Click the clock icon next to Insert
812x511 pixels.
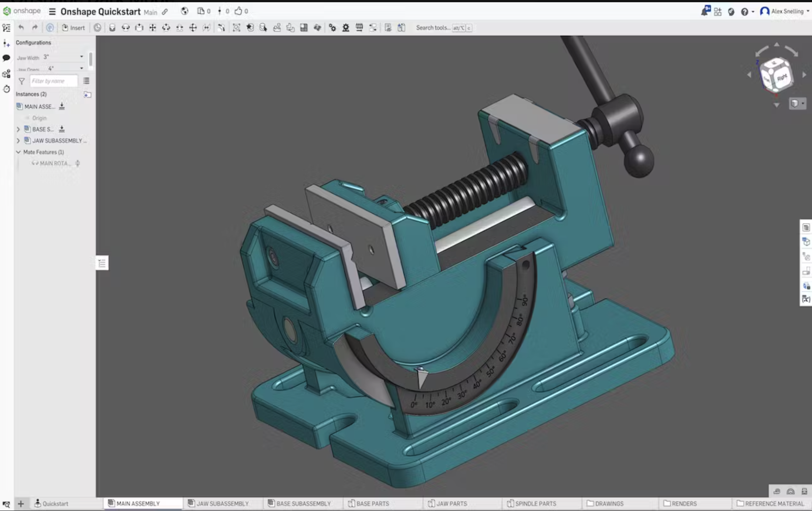[x=97, y=28]
